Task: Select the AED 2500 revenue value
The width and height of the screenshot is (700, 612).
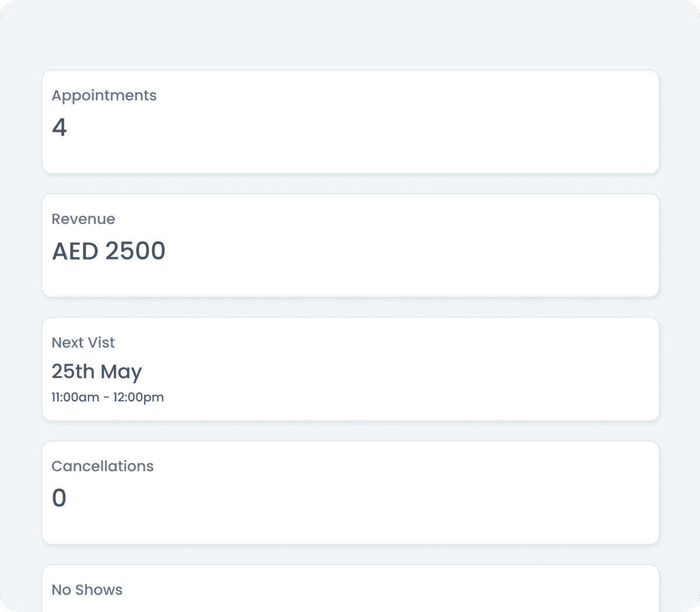Action: pos(108,251)
